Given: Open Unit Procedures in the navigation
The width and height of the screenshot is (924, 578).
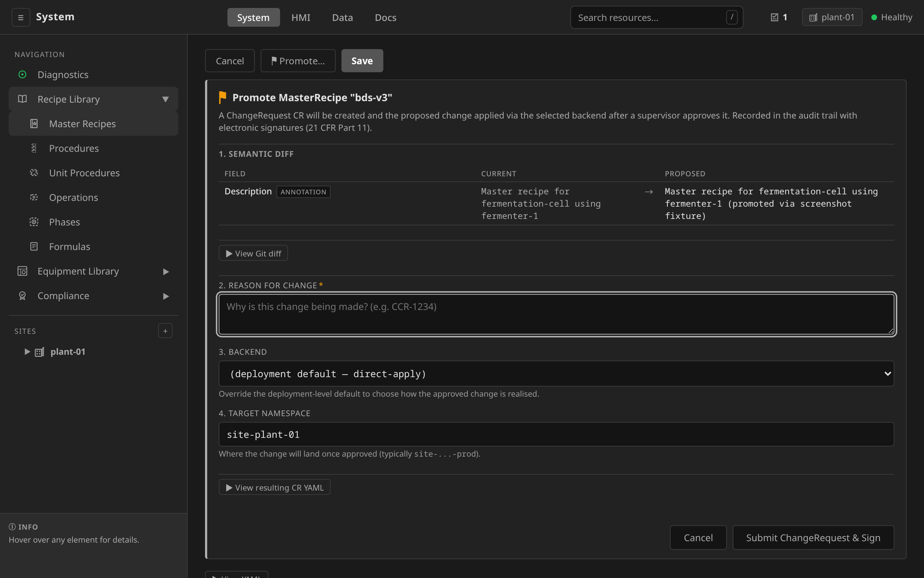Looking at the screenshot, I should (93, 173).
